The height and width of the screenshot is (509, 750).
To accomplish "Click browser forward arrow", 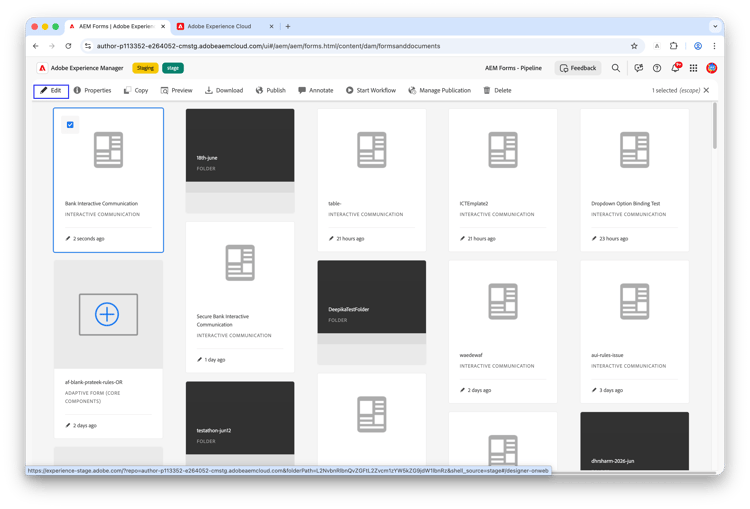I will [x=52, y=46].
